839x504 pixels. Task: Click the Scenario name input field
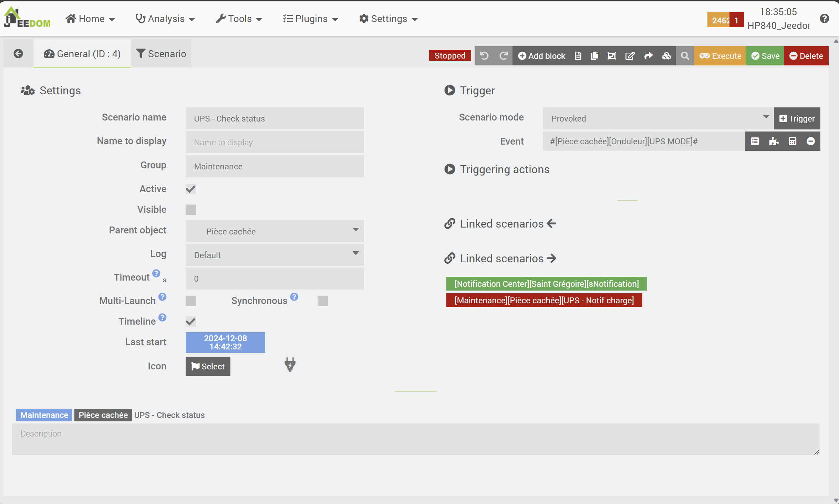(275, 118)
